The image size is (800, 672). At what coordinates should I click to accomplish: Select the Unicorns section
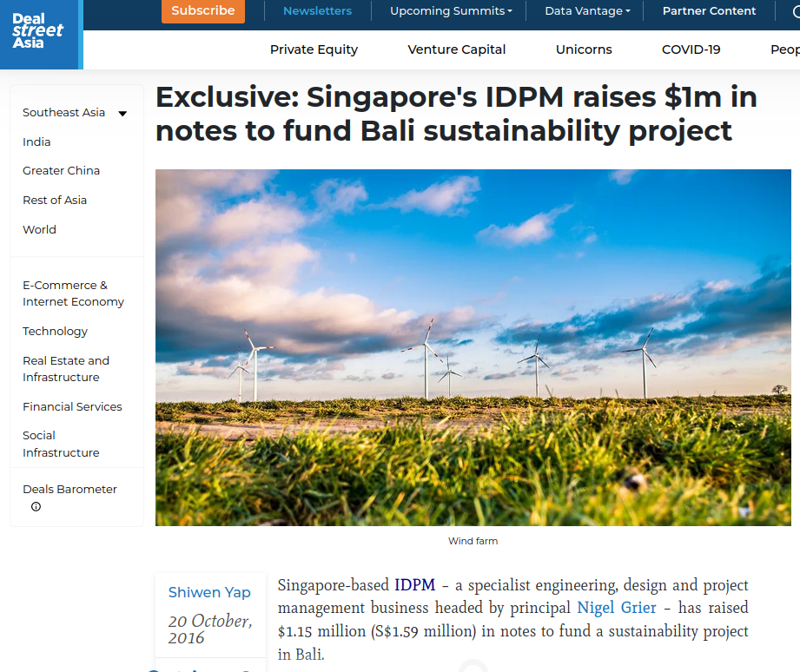pyautogui.click(x=584, y=49)
